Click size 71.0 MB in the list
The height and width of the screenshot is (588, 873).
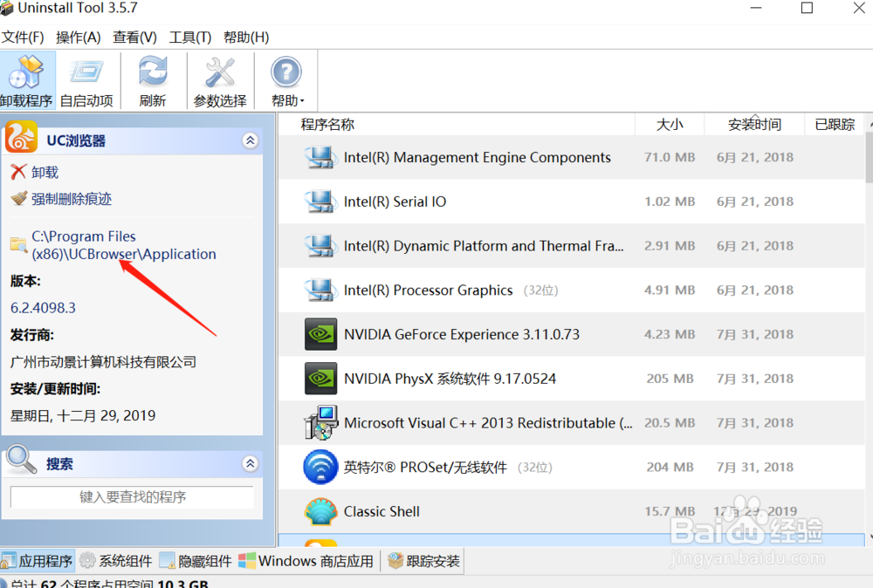670,157
